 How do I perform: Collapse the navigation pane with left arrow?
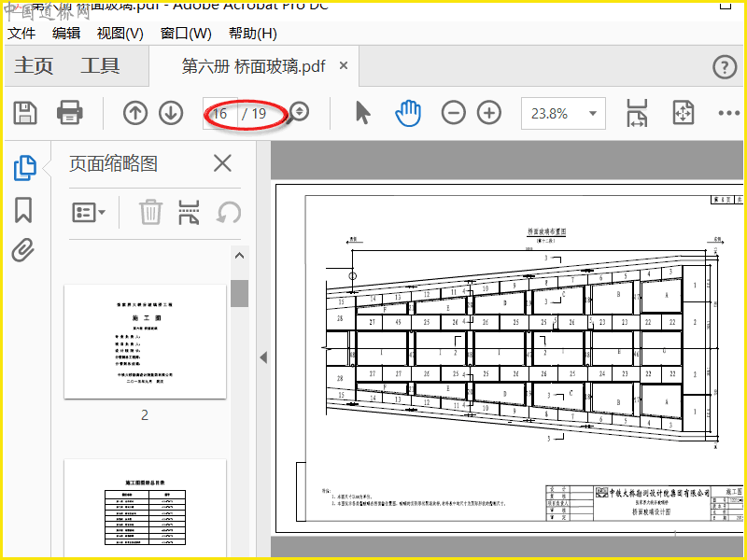click(263, 357)
